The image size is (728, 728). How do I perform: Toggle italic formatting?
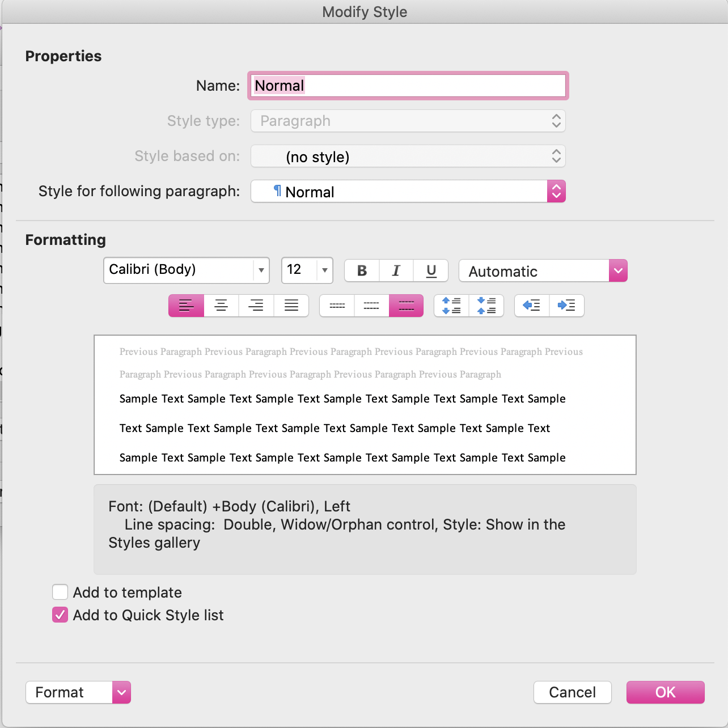click(396, 270)
